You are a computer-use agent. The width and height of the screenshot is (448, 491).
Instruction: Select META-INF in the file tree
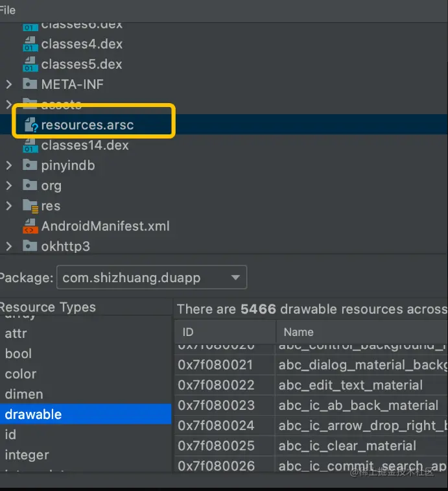point(73,84)
